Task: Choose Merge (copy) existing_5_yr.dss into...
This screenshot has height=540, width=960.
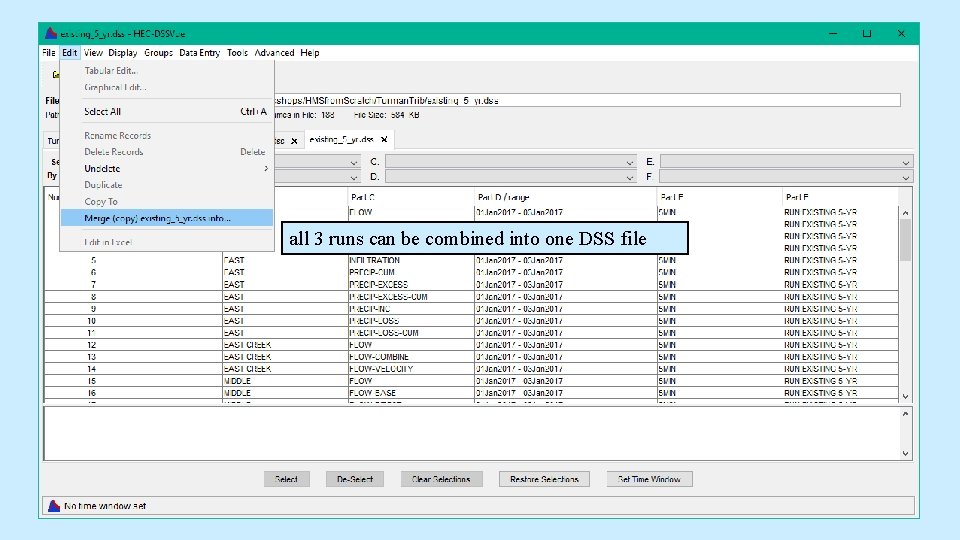Action: [167, 218]
